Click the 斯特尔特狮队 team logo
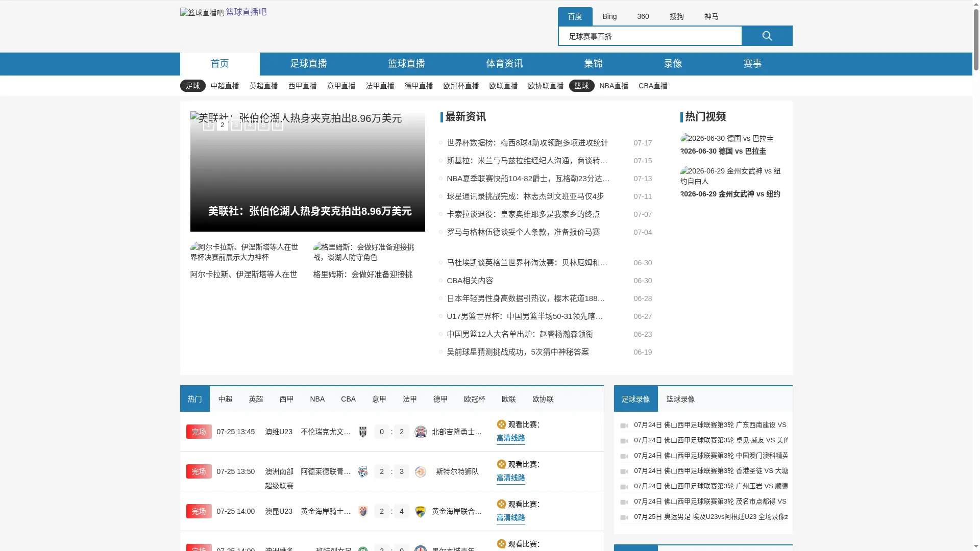This screenshot has height=551, width=980. coord(421,472)
